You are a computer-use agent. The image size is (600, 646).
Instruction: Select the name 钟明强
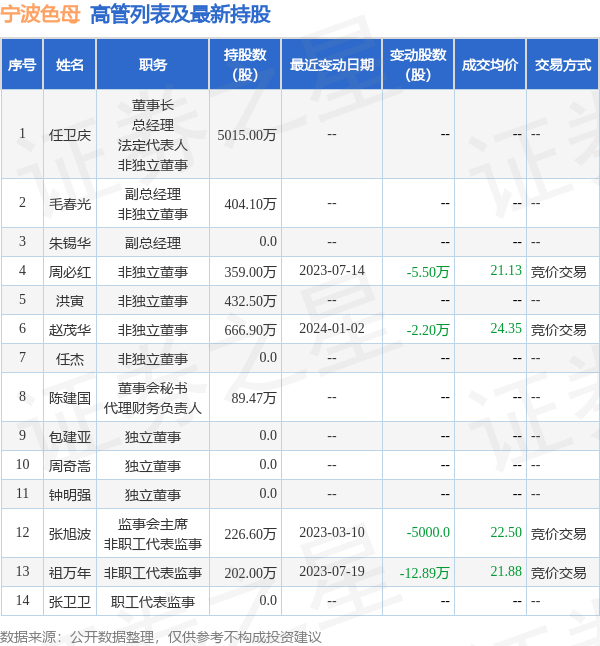pos(70,495)
